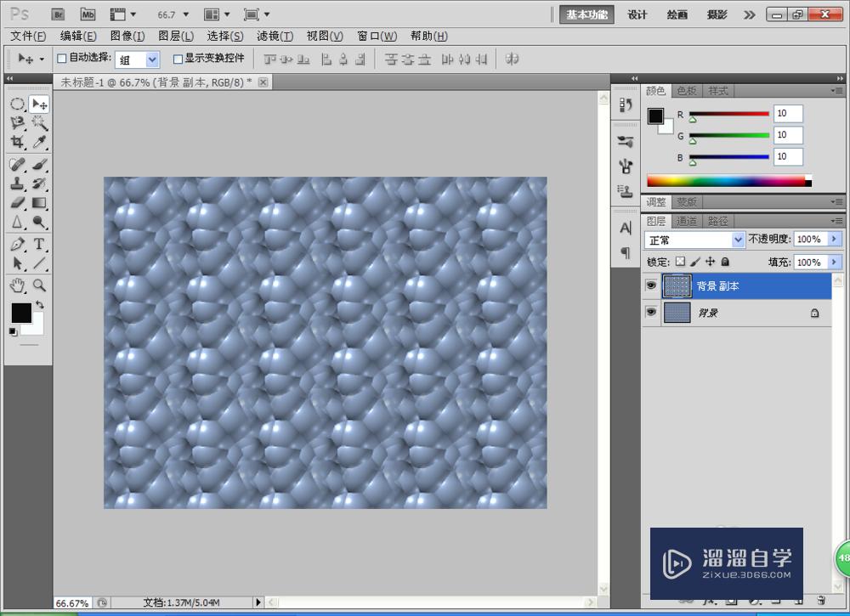
Task: Hide the 背景 副本 layer
Action: 651,286
